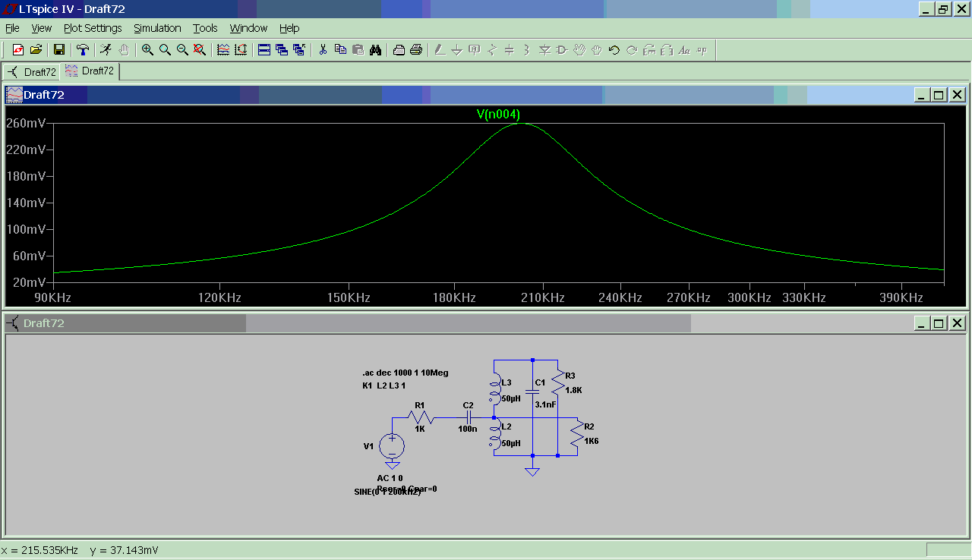Open the Tools menu
The image size is (972, 560).
pos(205,28)
